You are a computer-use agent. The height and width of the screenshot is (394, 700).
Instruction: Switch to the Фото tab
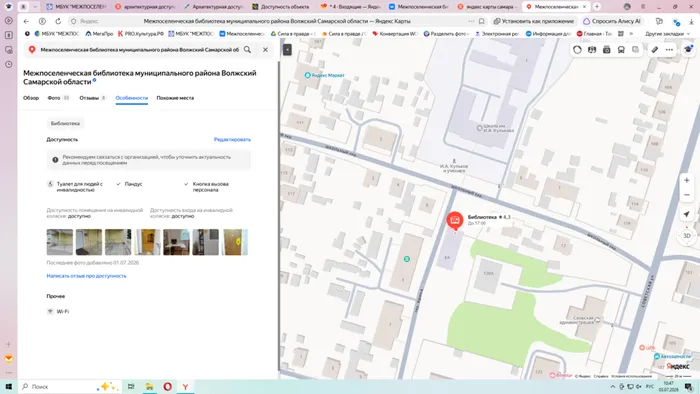pos(58,98)
